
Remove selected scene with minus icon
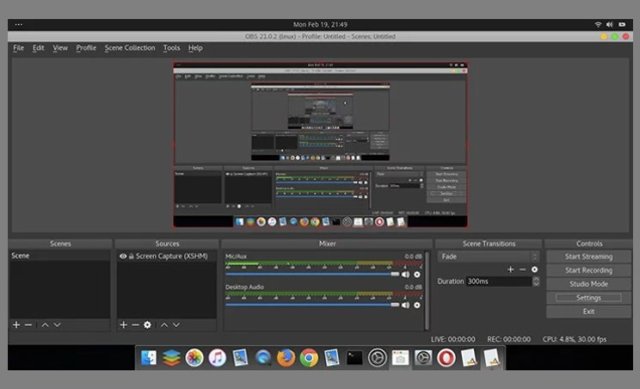(28, 325)
